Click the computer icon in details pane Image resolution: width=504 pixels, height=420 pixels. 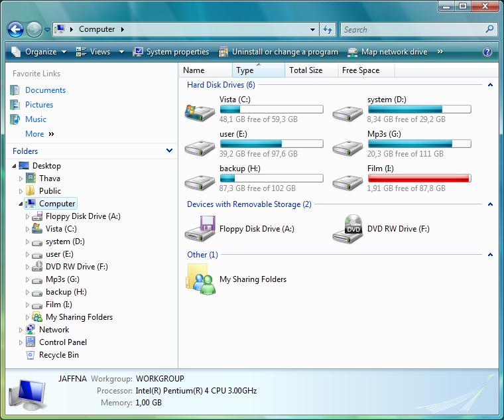(27, 395)
